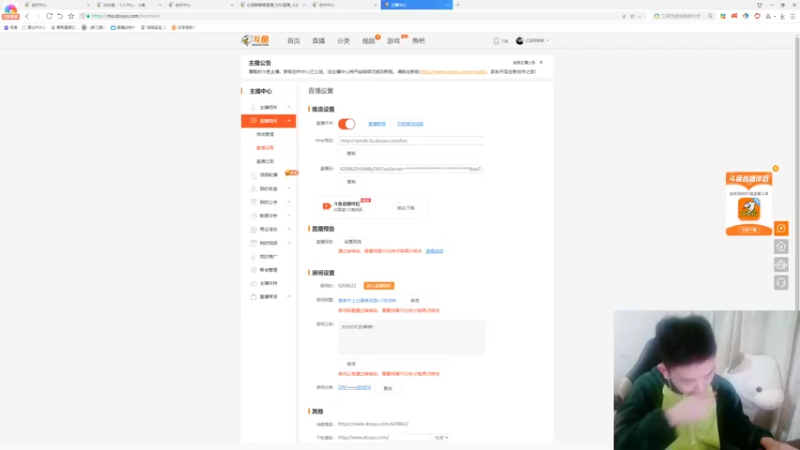Open the 游戏 nav item
Image resolution: width=800 pixels, height=450 pixels.
(x=393, y=41)
